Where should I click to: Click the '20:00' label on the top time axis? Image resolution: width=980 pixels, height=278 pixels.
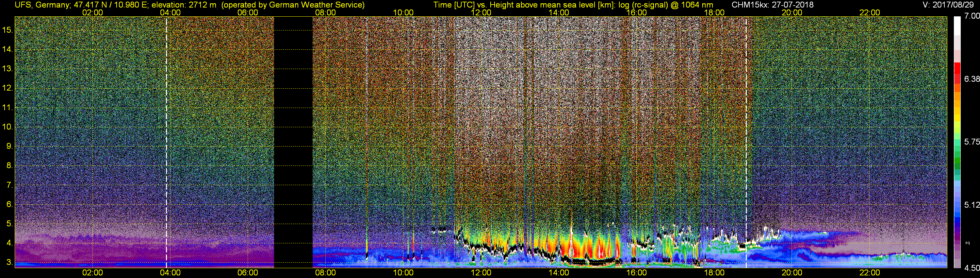click(x=792, y=12)
